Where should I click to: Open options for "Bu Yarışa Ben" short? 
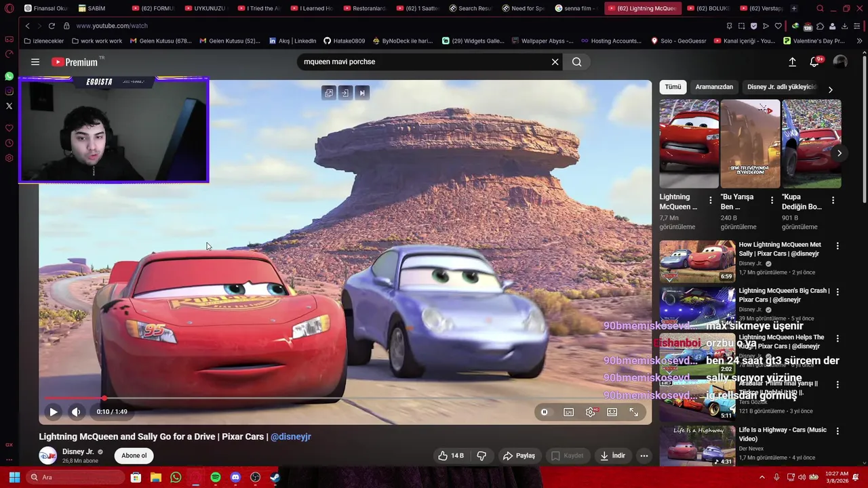pos(771,200)
